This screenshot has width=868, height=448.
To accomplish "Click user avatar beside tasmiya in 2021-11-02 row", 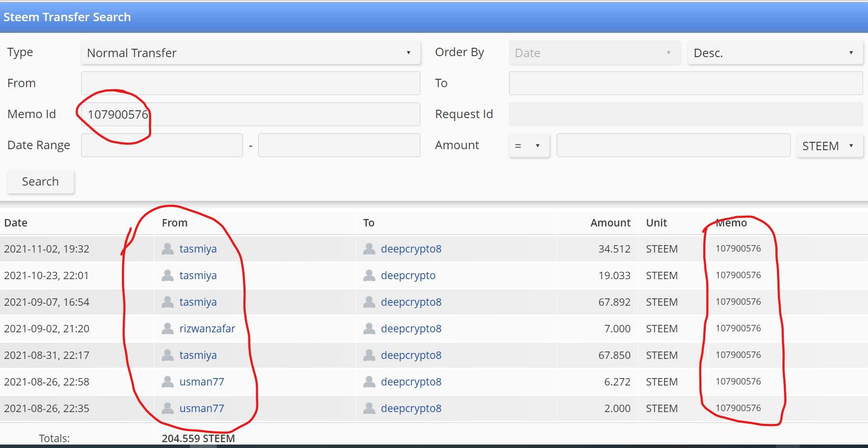I will 168,249.
